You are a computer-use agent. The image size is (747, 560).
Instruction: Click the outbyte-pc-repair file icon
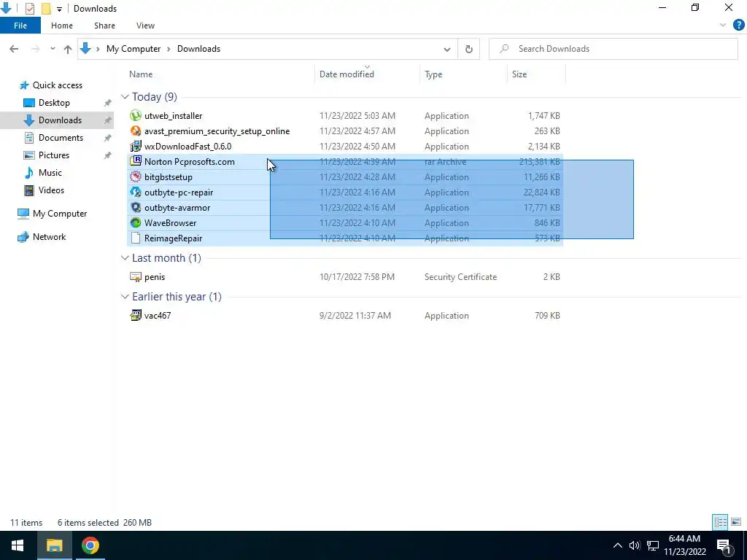tap(136, 192)
